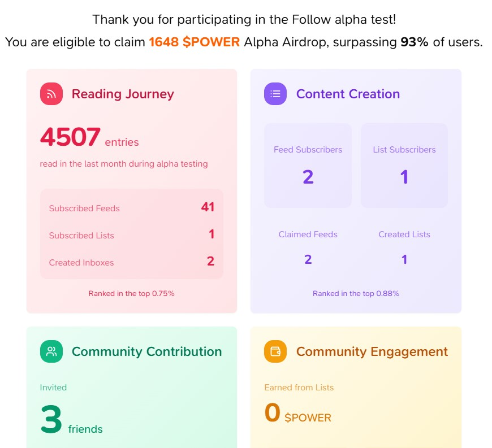Screen dimensions: 492x448
Task: Select the Subscribed Lists row
Action: click(131, 235)
